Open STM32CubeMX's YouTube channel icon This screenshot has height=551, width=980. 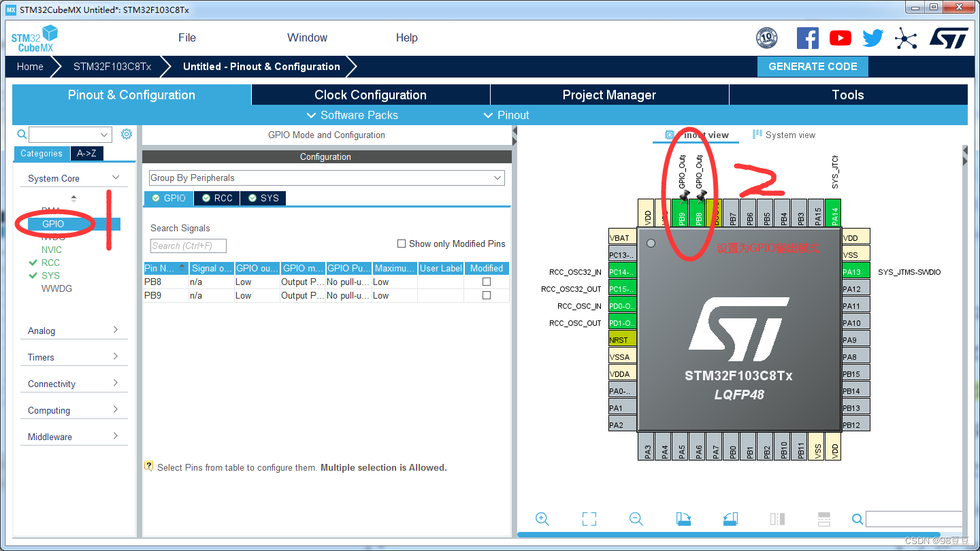840,37
